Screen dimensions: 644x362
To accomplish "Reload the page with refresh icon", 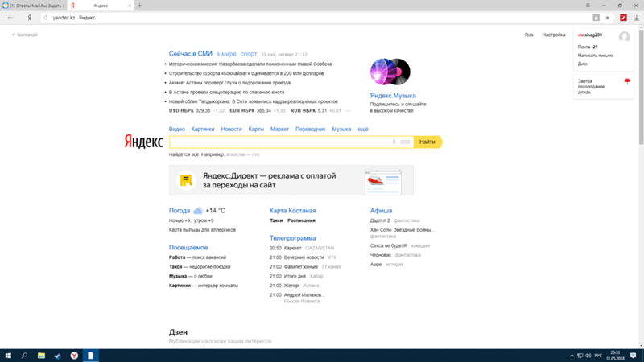I will pos(46,18).
